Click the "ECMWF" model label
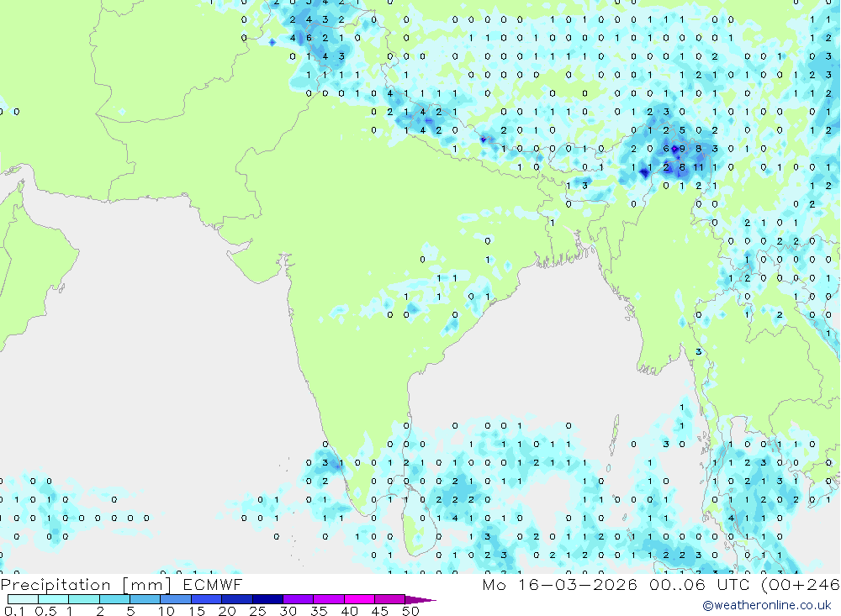Viewport: 841px width, 616px height. point(213,584)
